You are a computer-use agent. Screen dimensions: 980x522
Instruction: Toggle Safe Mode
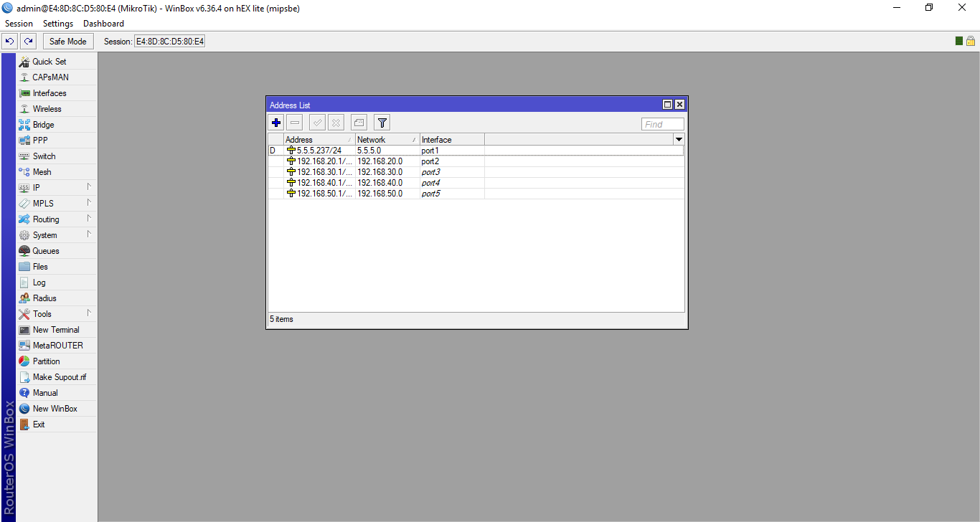[x=67, y=41]
